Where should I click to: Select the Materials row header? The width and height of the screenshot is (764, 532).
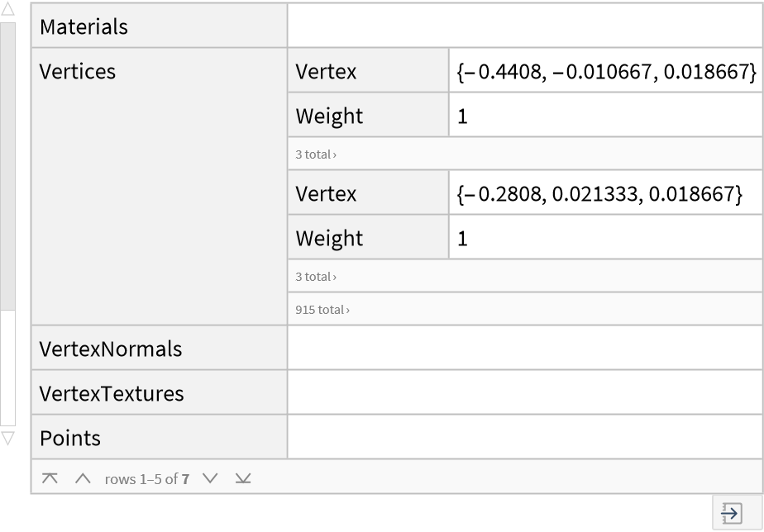click(x=84, y=26)
